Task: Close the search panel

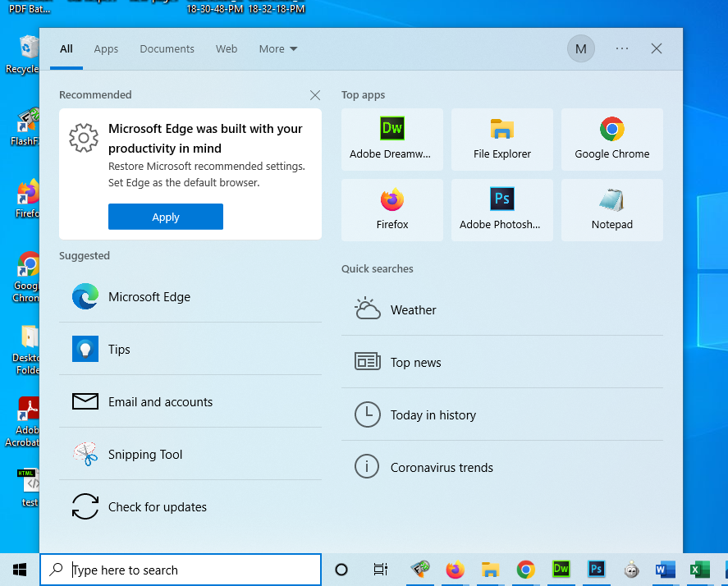Action: [656, 48]
